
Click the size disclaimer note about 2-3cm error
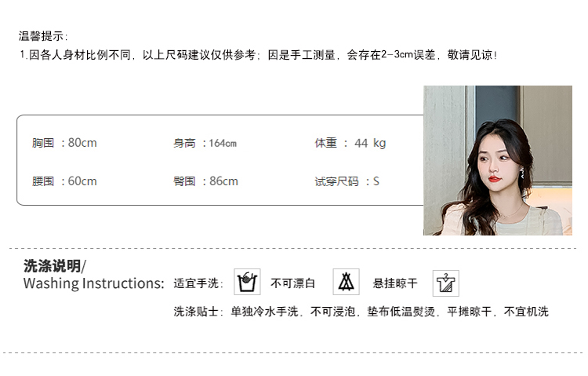coord(259,55)
